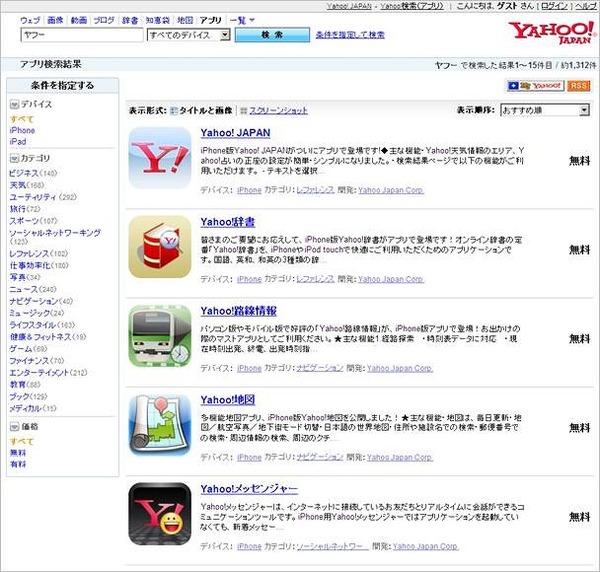Screen dimensions: 600x572
Task: Filter by ニュース category
Action: (24, 289)
